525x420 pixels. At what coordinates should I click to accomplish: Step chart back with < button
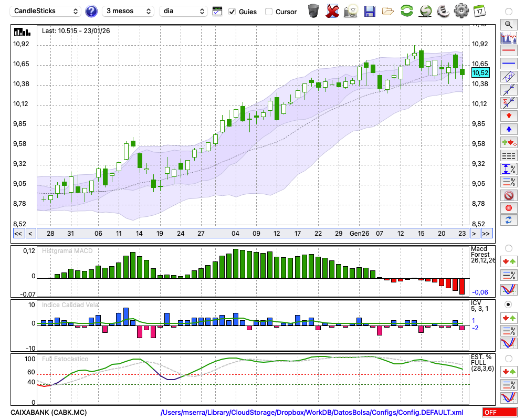coord(30,234)
